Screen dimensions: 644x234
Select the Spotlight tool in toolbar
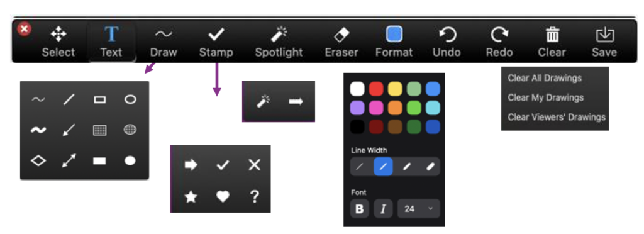279,42
